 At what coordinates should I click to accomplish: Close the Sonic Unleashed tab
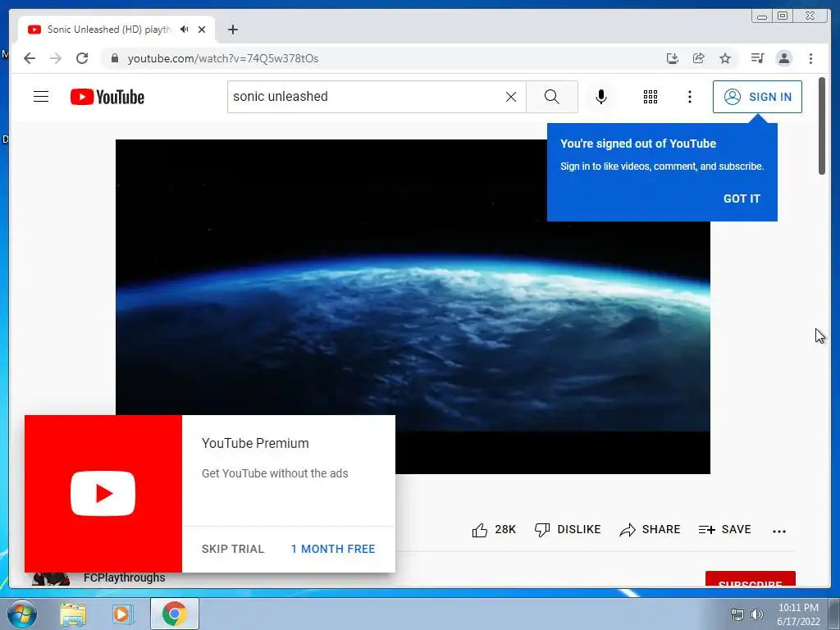(x=202, y=30)
